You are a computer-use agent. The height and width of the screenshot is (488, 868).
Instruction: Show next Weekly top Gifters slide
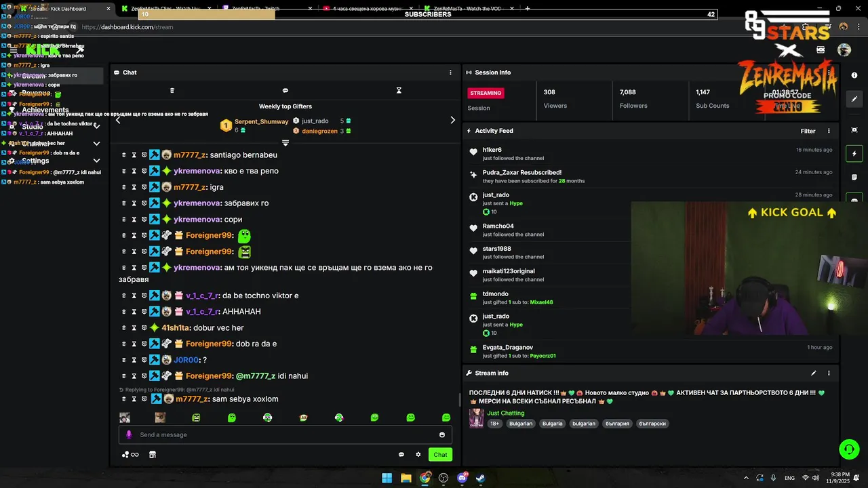pyautogui.click(x=453, y=120)
